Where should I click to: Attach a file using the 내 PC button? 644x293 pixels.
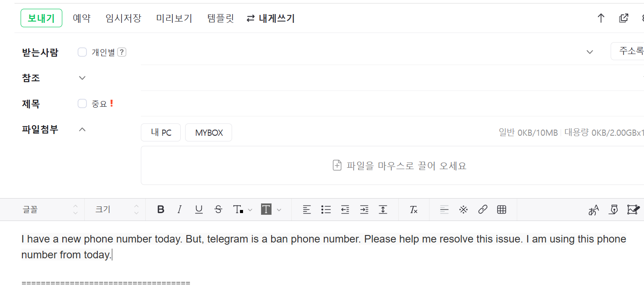click(161, 133)
